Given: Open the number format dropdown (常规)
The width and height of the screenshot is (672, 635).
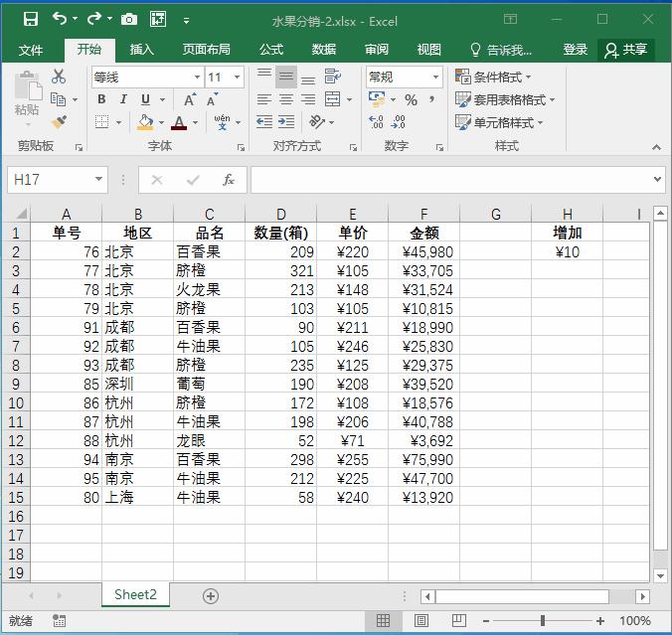Looking at the screenshot, I should coord(435,78).
